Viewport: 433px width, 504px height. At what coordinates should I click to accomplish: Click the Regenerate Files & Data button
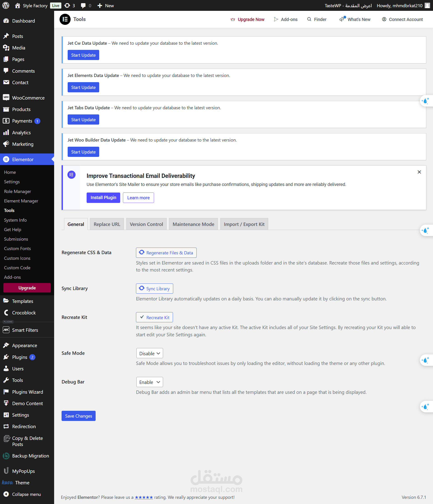tap(166, 253)
